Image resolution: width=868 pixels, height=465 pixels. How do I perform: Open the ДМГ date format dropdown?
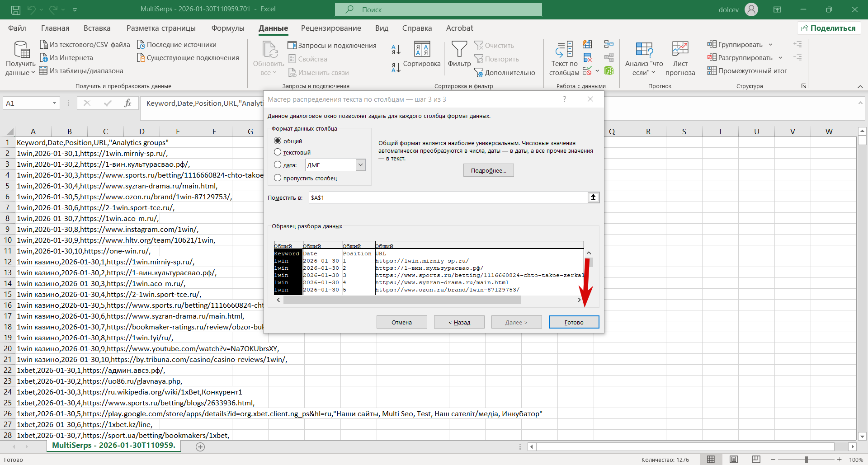click(x=360, y=165)
